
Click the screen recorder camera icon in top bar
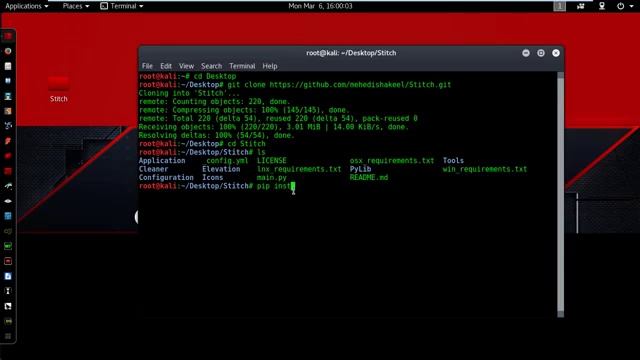click(581, 6)
